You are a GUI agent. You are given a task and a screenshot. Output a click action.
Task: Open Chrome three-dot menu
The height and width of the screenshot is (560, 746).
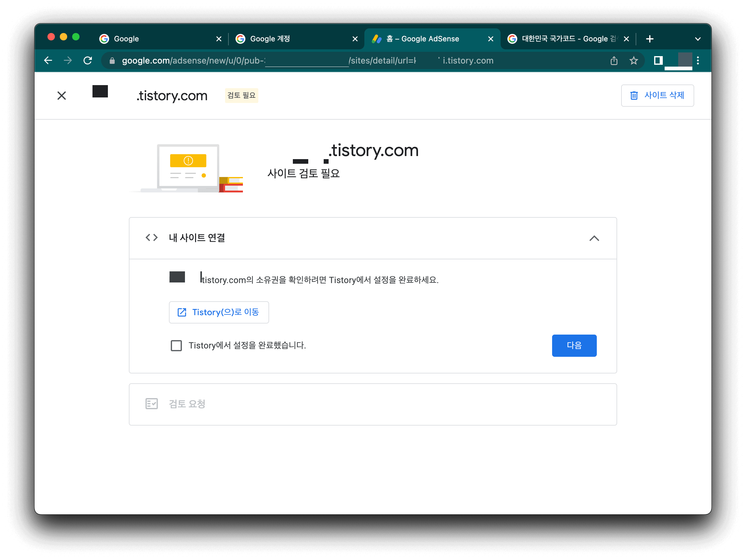698,60
